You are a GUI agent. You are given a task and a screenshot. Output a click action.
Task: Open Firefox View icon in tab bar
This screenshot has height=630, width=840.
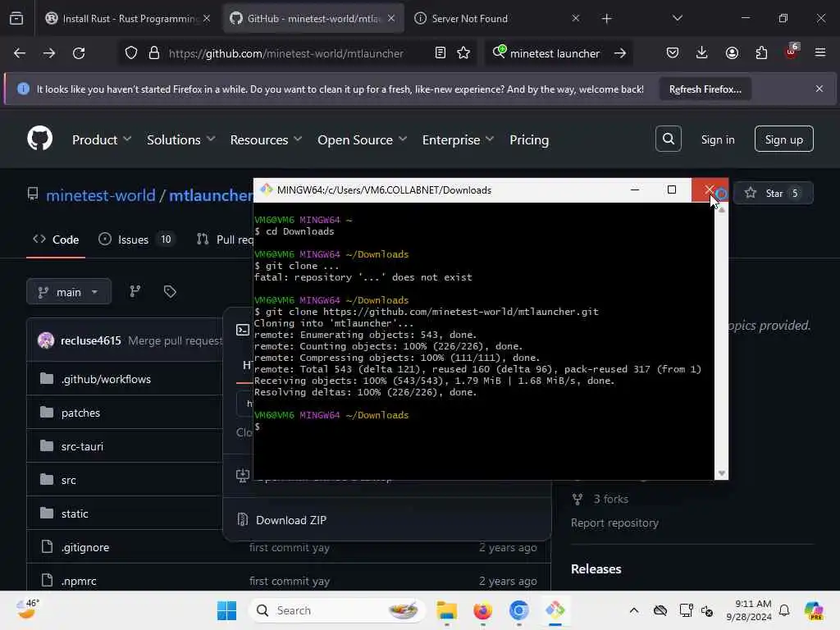16,19
